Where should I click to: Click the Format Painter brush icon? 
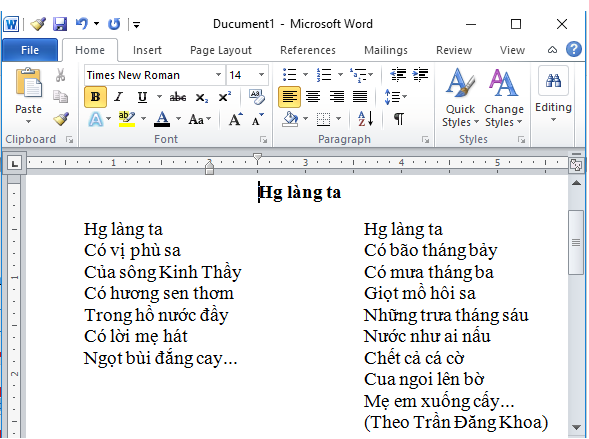coord(61,119)
